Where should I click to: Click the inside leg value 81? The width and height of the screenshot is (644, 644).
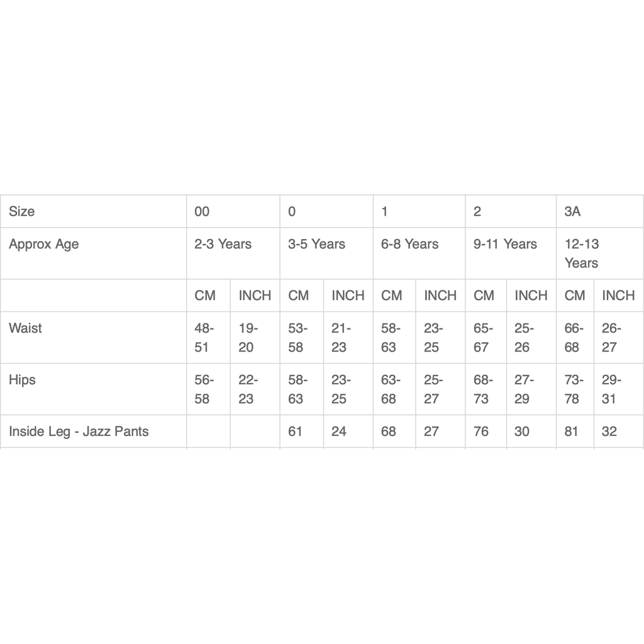(x=572, y=431)
